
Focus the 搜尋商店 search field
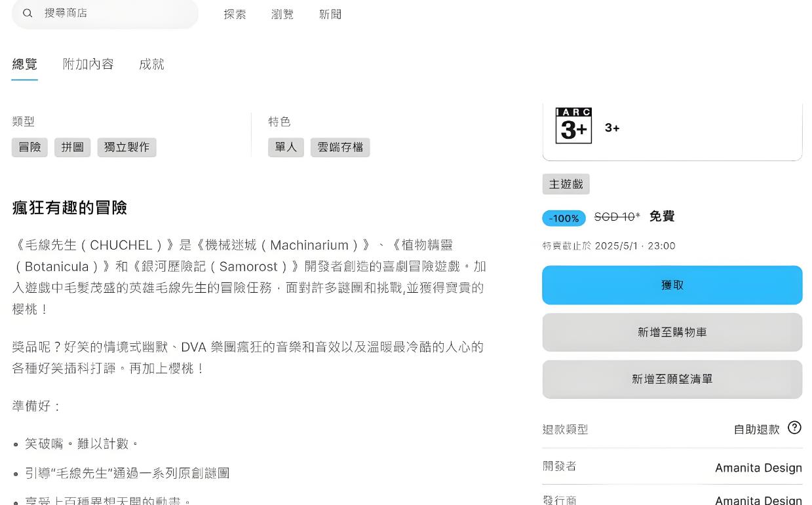(x=105, y=13)
